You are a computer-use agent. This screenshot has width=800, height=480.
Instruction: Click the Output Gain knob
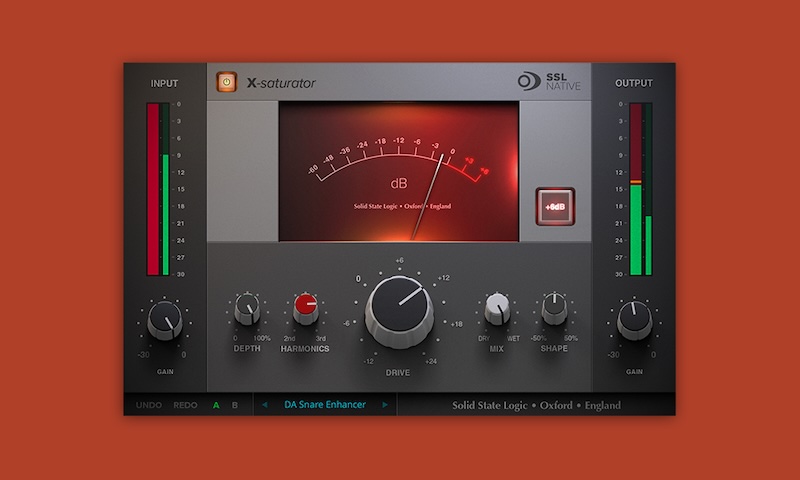pyautogui.click(x=634, y=320)
